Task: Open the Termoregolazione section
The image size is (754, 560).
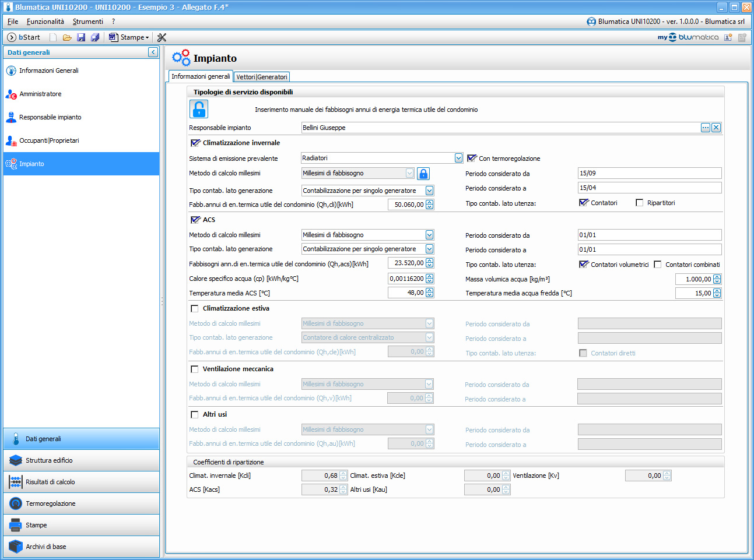Action: [x=81, y=503]
